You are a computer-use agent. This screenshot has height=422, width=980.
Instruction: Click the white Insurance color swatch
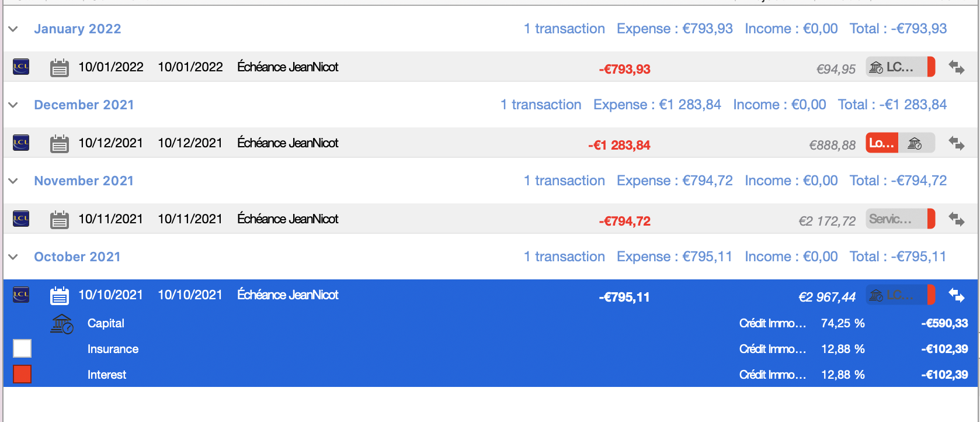[x=22, y=348]
